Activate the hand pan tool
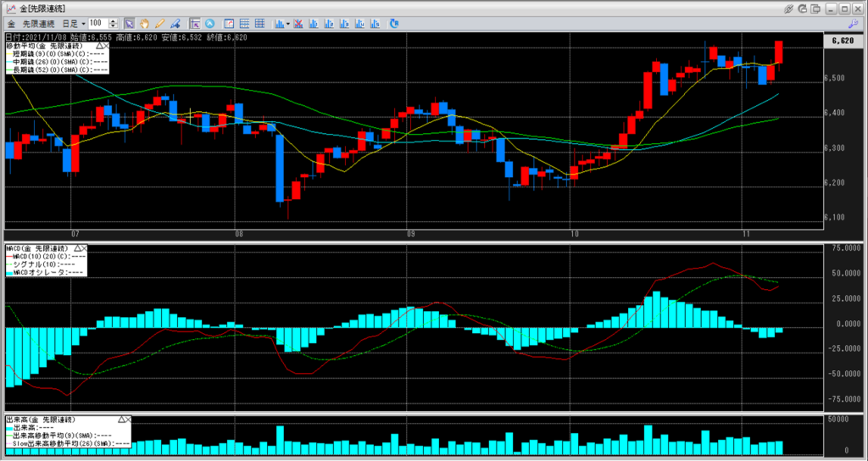 coord(144,24)
